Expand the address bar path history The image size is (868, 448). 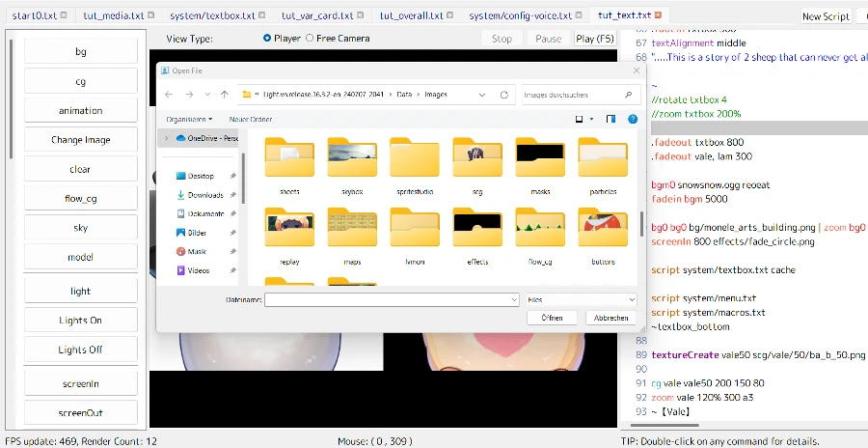(x=483, y=95)
